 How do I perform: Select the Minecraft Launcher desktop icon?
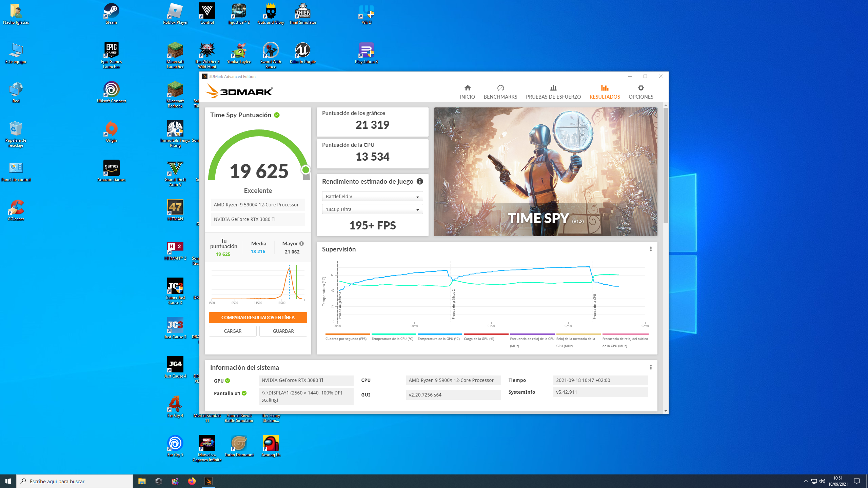click(x=175, y=55)
